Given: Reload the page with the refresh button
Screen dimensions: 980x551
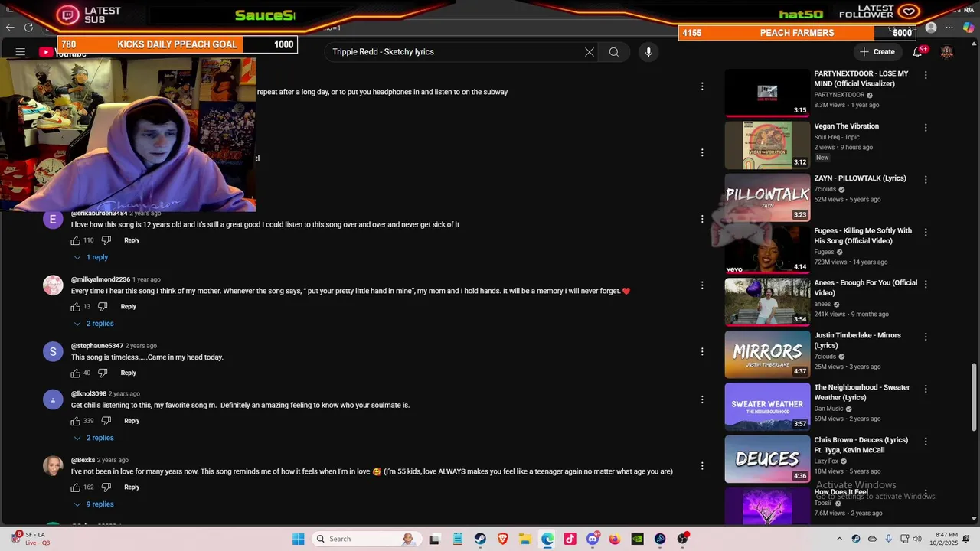Looking at the screenshot, I should [28, 28].
